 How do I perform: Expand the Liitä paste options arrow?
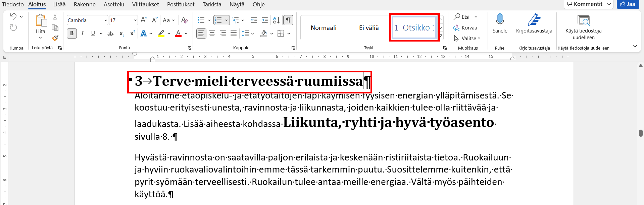(x=41, y=38)
